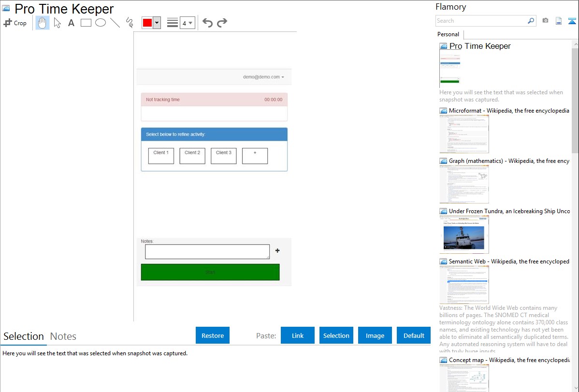Click the plus icon beside Notes
The height and width of the screenshot is (392, 579).
(x=277, y=250)
